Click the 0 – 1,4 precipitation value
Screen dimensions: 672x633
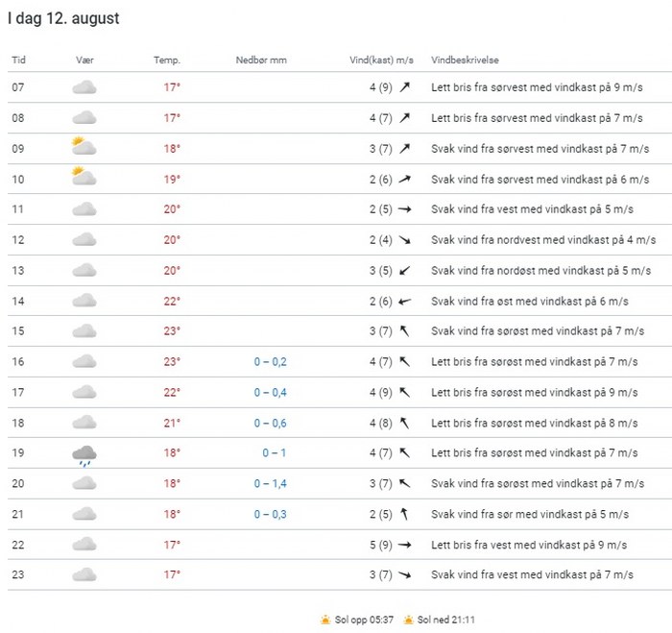(x=270, y=484)
